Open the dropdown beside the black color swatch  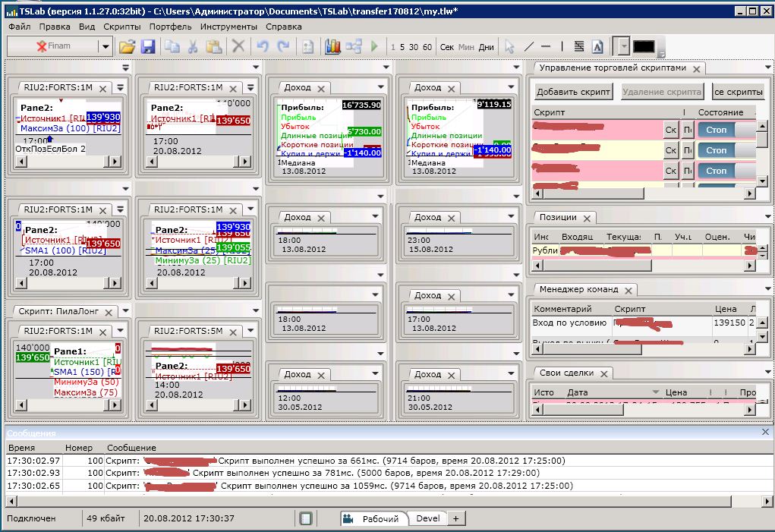point(623,47)
